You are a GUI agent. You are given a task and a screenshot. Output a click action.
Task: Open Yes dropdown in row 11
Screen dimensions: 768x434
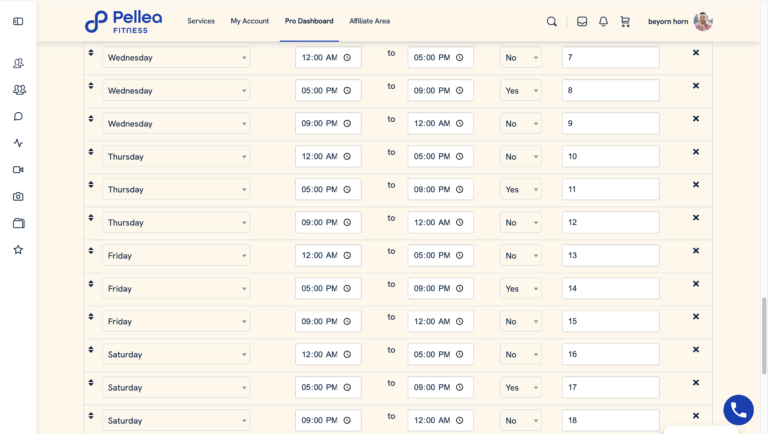[521, 190]
